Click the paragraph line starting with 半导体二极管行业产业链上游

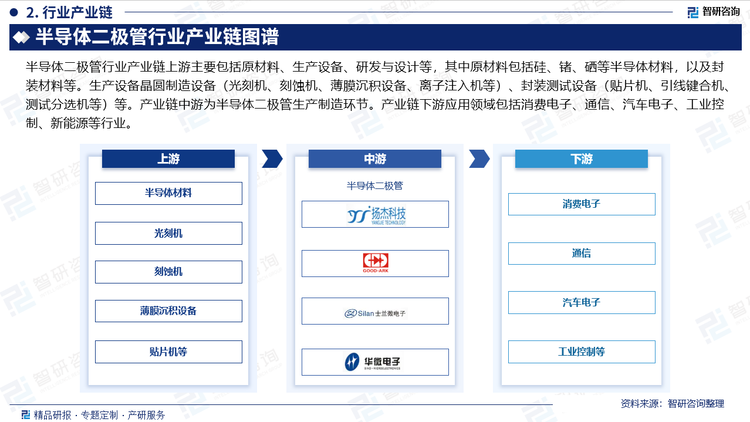pos(375,67)
